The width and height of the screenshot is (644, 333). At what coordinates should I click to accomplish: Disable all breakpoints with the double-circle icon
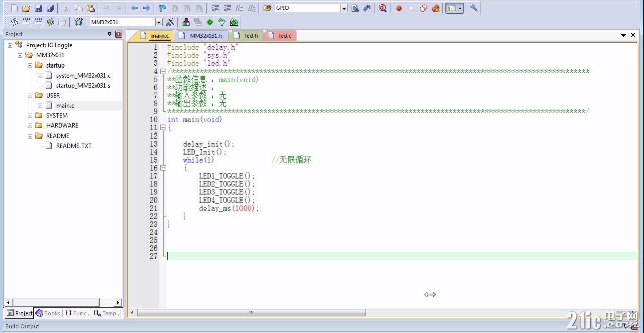[423, 8]
